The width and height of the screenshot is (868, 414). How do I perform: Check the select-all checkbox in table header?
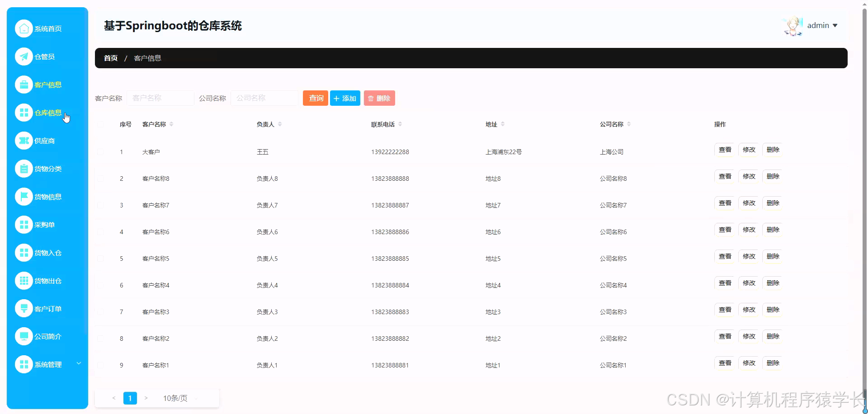click(100, 124)
